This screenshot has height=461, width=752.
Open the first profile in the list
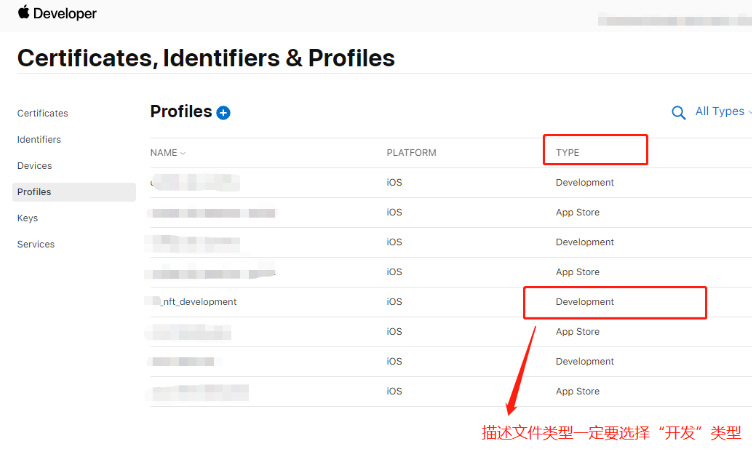[195, 183]
